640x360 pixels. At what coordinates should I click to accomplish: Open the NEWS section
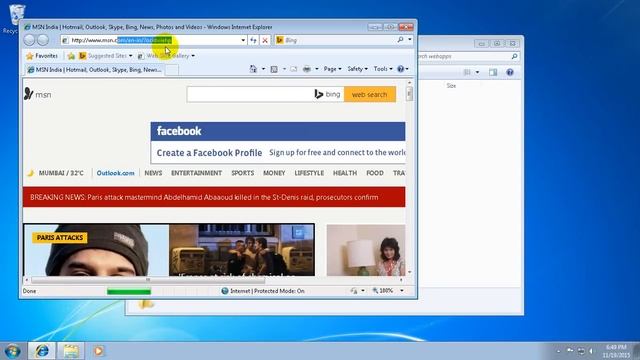tap(153, 173)
